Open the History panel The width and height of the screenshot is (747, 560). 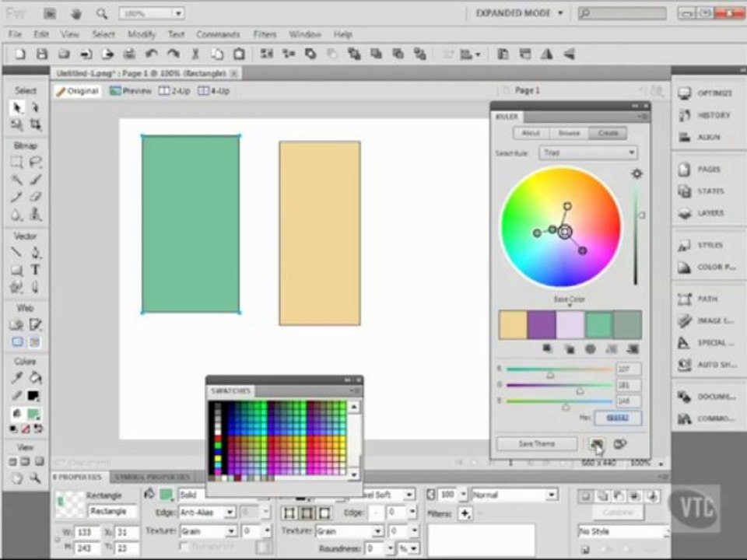(706, 115)
